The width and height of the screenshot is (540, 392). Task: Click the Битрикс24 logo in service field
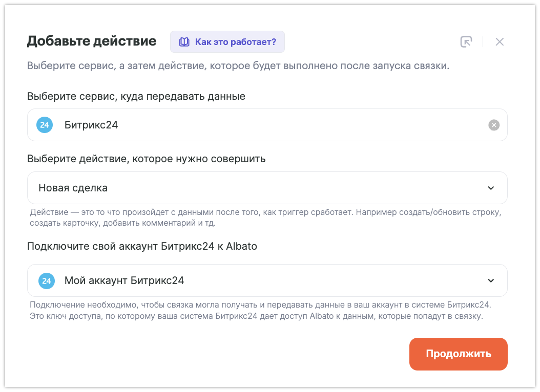click(x=45, y=125)
